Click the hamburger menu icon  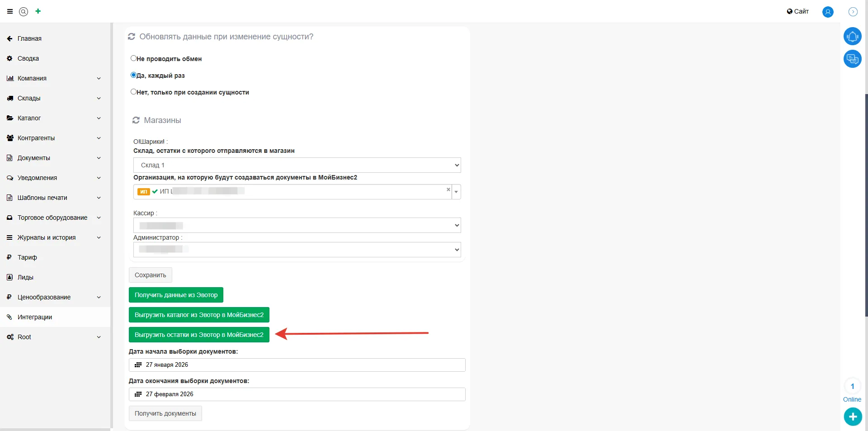[x=10, y=12]
